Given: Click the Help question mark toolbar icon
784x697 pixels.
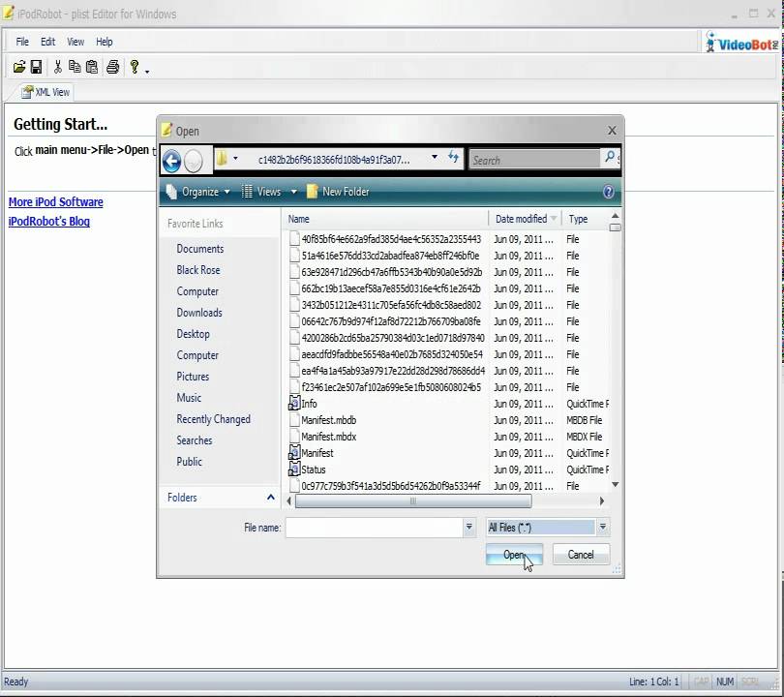Looking at the screenshot, I should click(x=135, y=67).
